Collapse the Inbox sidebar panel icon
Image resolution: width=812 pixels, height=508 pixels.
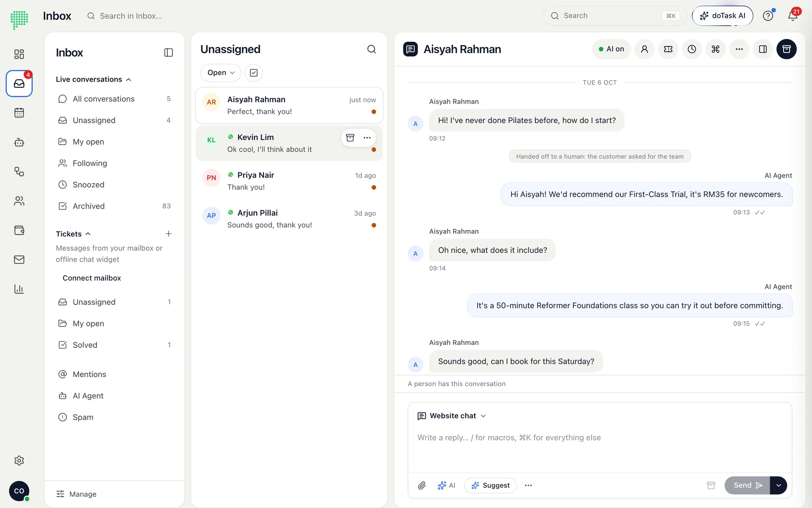pyautogui.click(x=168, y=52)
